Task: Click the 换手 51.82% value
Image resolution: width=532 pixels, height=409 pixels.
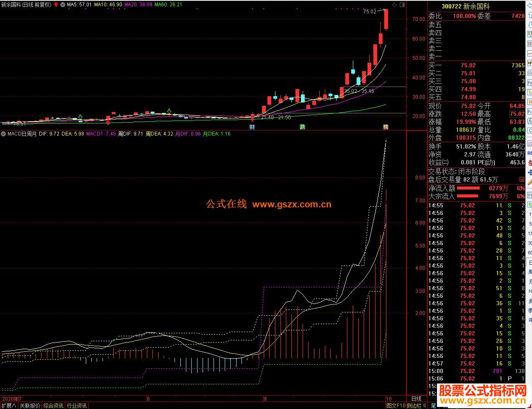Action: point(466,147)
